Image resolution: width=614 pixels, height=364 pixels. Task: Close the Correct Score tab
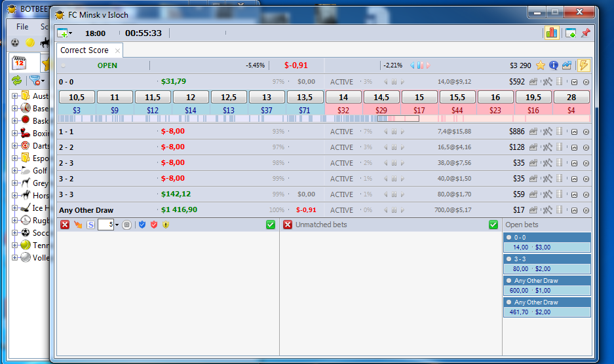click(x=117, y=51)
